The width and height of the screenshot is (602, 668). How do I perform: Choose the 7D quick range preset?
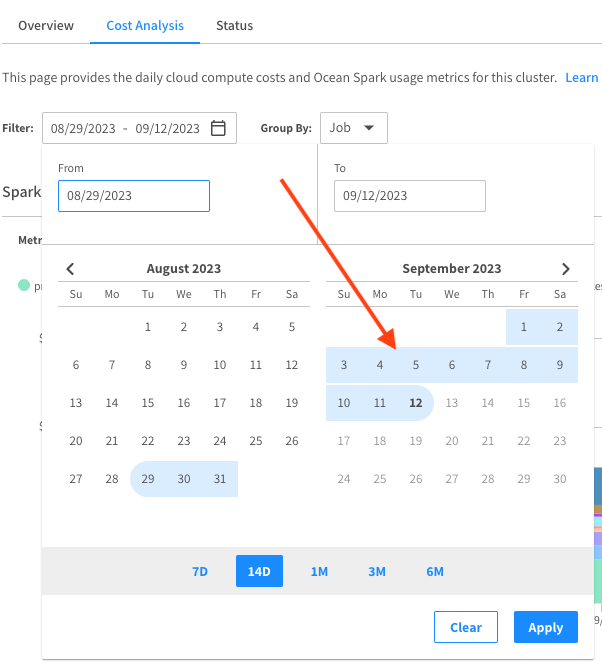pyautogui.click(x=200, y=571)
